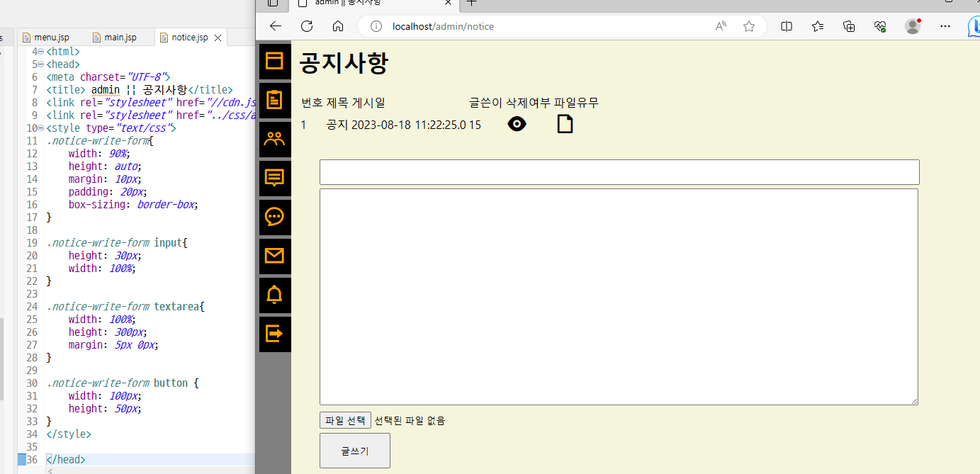The width and height of the screenshot is (980, 474).
Task: Click the date 2023-08-18 11:22:25.0 cell
Action: pyautogui.click(x=409, y=125)
